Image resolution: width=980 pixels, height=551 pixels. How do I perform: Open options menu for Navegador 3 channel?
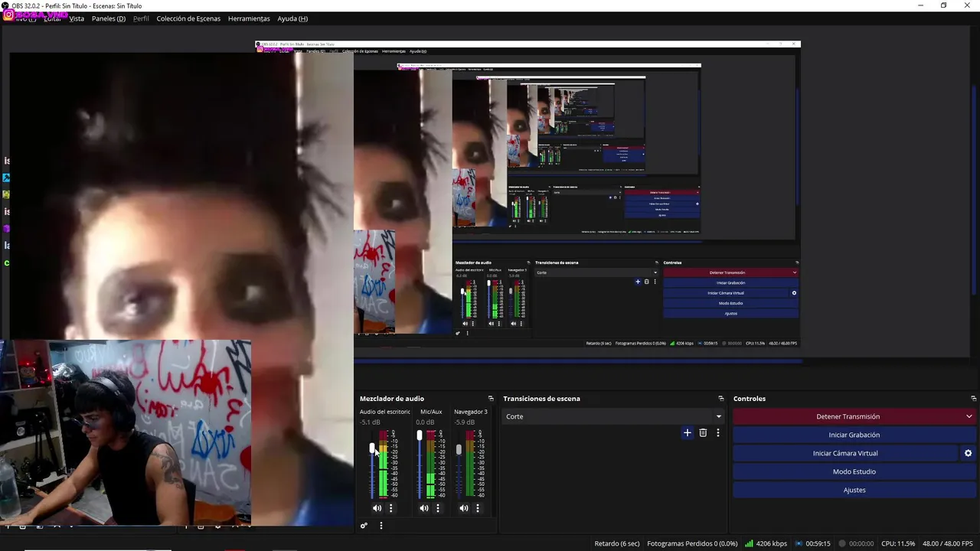478,508
